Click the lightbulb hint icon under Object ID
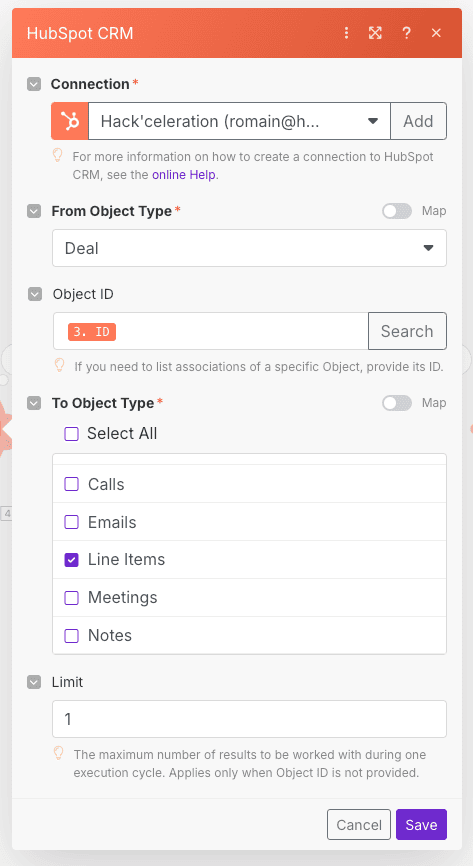 click(59, 365)
